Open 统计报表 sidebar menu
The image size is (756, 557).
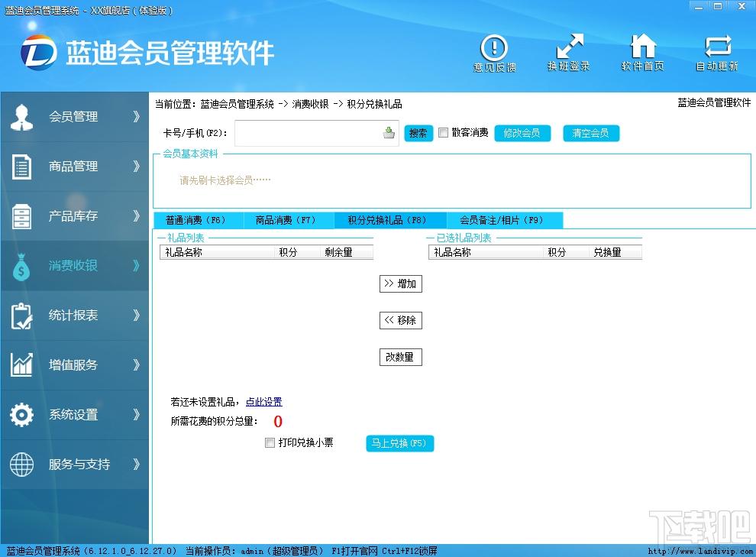[x=74, y=316]
